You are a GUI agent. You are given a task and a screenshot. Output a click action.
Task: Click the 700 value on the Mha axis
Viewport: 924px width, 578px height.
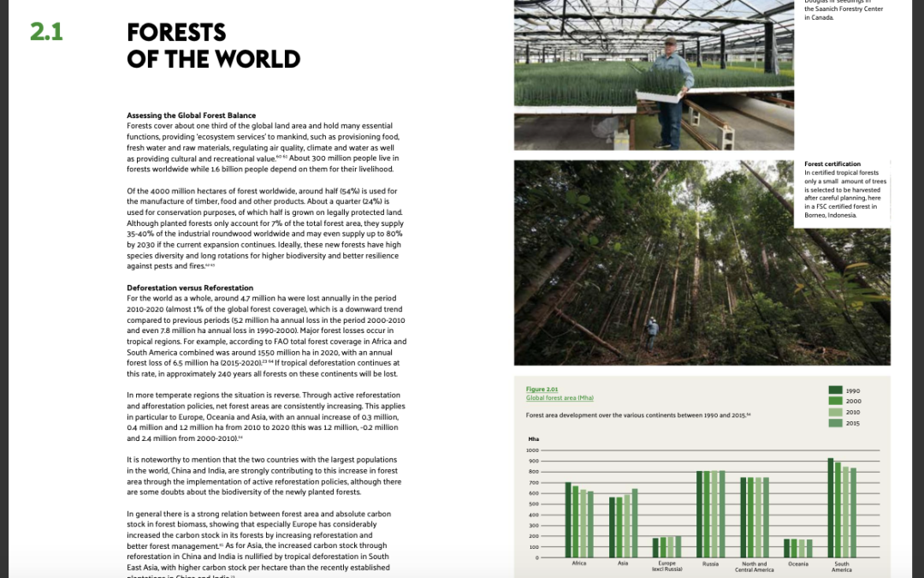[534, 482]
